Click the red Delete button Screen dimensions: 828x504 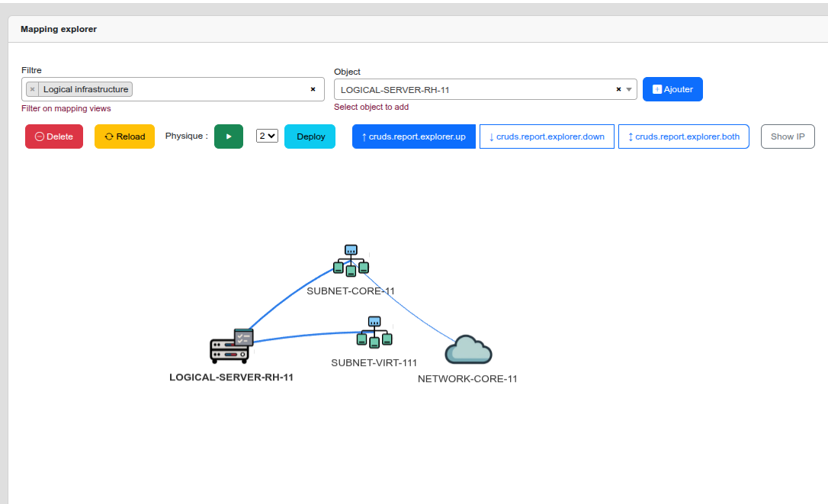[54, 136]
